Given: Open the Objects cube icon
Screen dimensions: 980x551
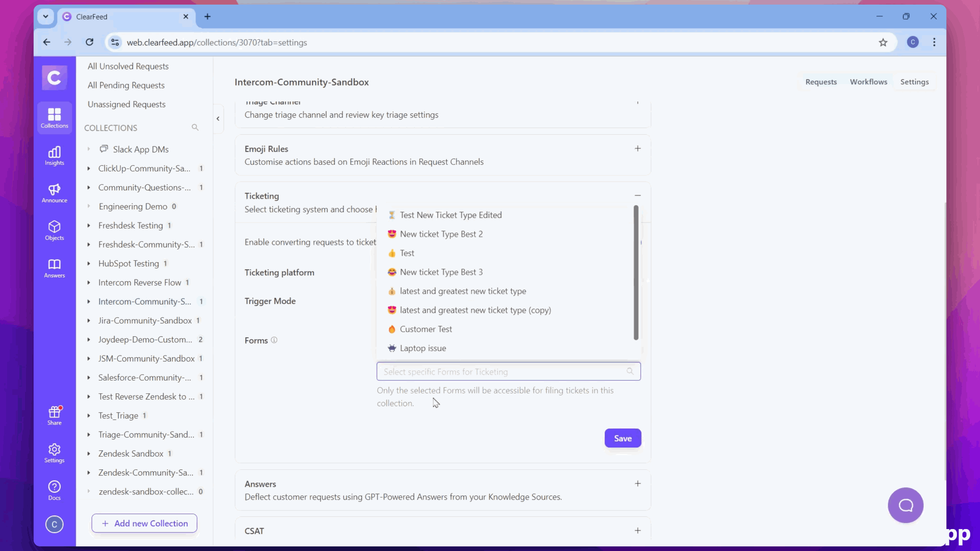Looking at the screenshot, I should point(54,230).
